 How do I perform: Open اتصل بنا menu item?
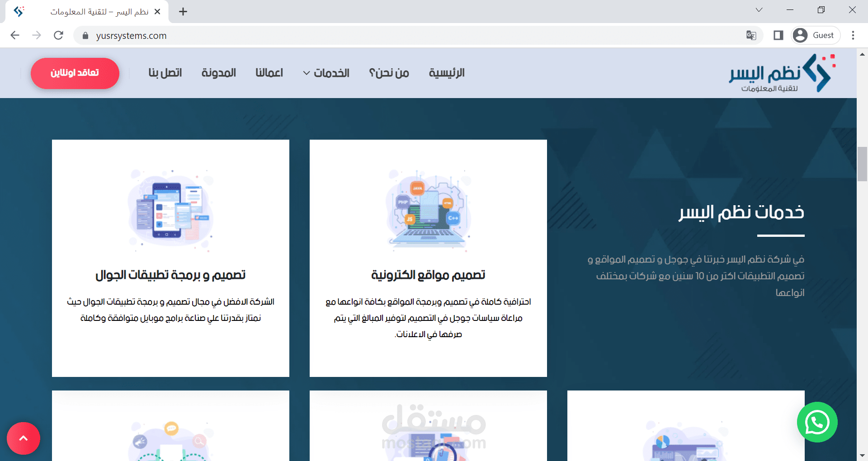165,73
